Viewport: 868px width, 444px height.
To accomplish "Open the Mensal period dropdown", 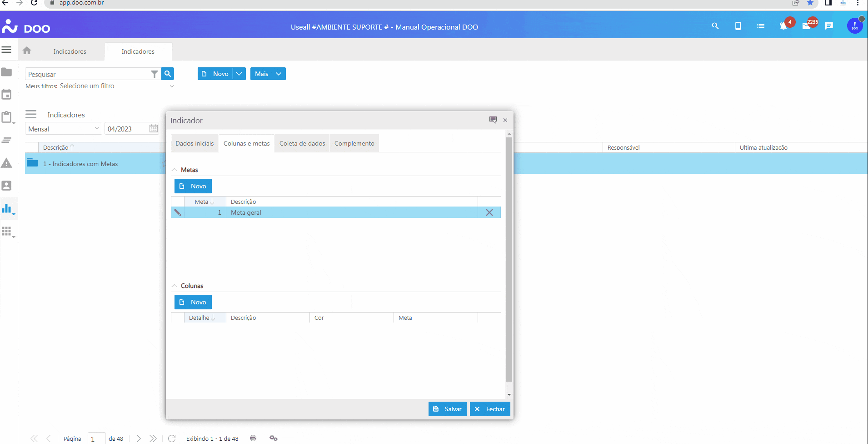I will [x=96, y=129].
